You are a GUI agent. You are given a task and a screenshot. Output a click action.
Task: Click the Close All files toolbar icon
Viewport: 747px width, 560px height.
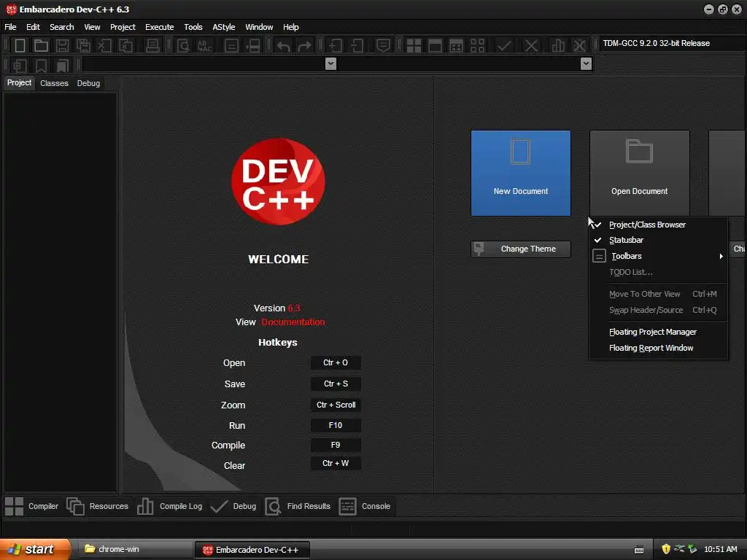coord(125,46)
